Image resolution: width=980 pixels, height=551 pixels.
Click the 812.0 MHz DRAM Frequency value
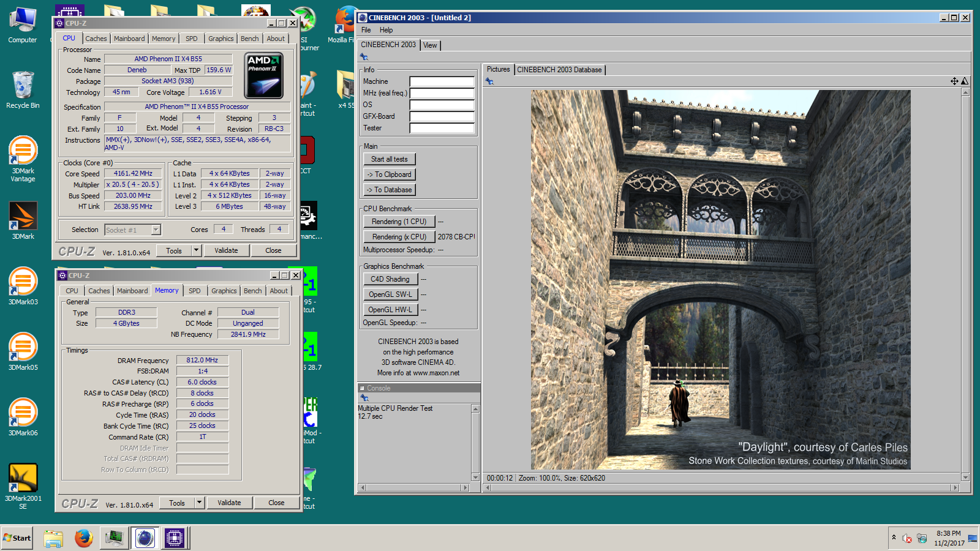point(202,360)
